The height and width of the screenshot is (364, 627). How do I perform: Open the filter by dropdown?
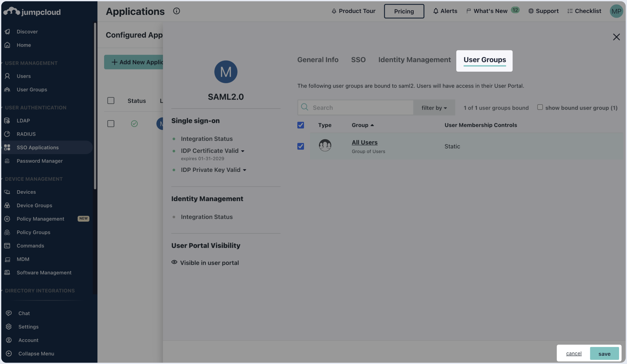coord(434,108)
